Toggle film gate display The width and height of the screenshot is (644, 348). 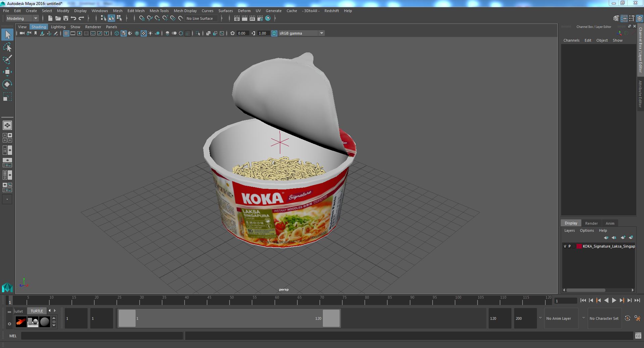(72, 33)
